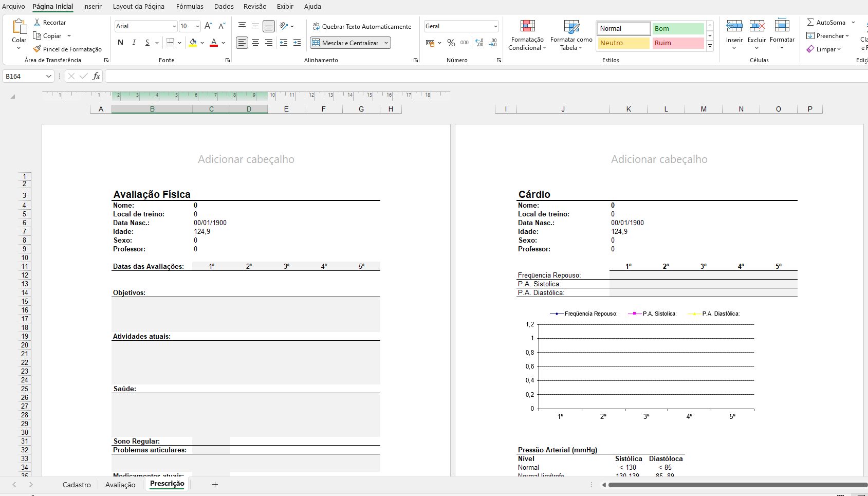The image size is (868, 496).
Task: Switch to the Cadastro sheet tab
Action: click(77, 485)
